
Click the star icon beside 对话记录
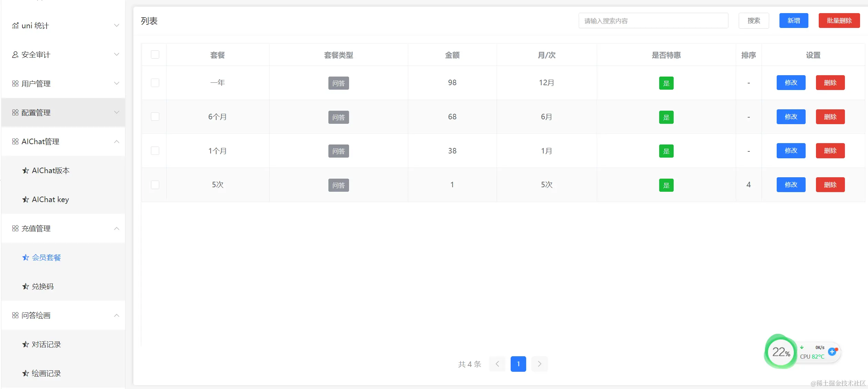click(x=25, y=345)
